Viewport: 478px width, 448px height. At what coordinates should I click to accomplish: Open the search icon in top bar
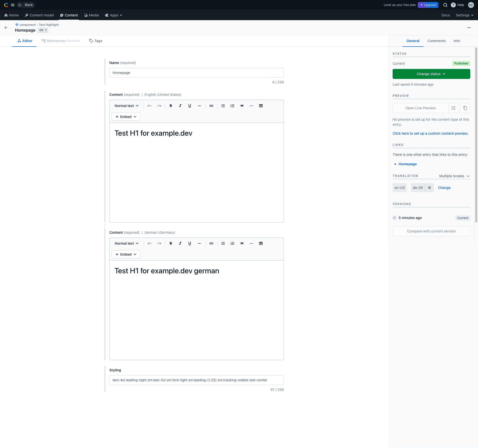[445, 5]
